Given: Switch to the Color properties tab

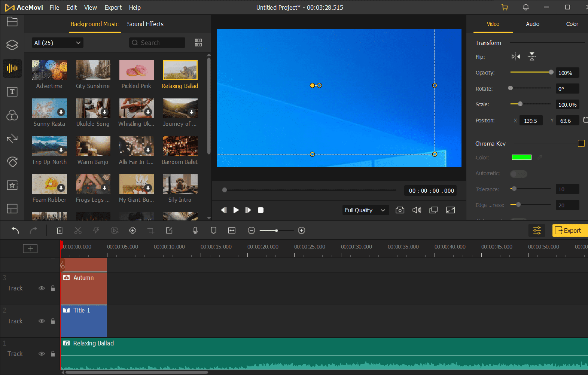Looking at the screenshot, I should (x=572, y=24).
